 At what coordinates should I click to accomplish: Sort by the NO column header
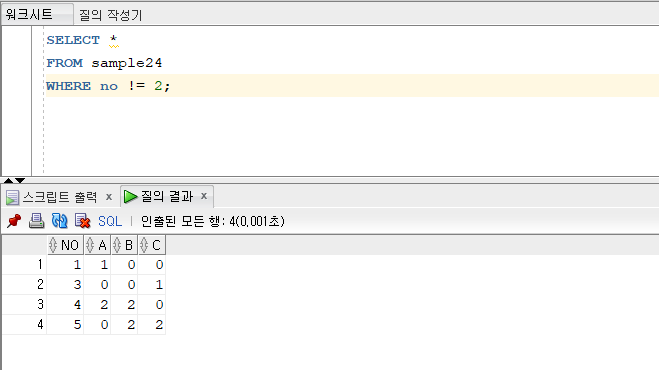pyautogui.click(x=66, y=245)
